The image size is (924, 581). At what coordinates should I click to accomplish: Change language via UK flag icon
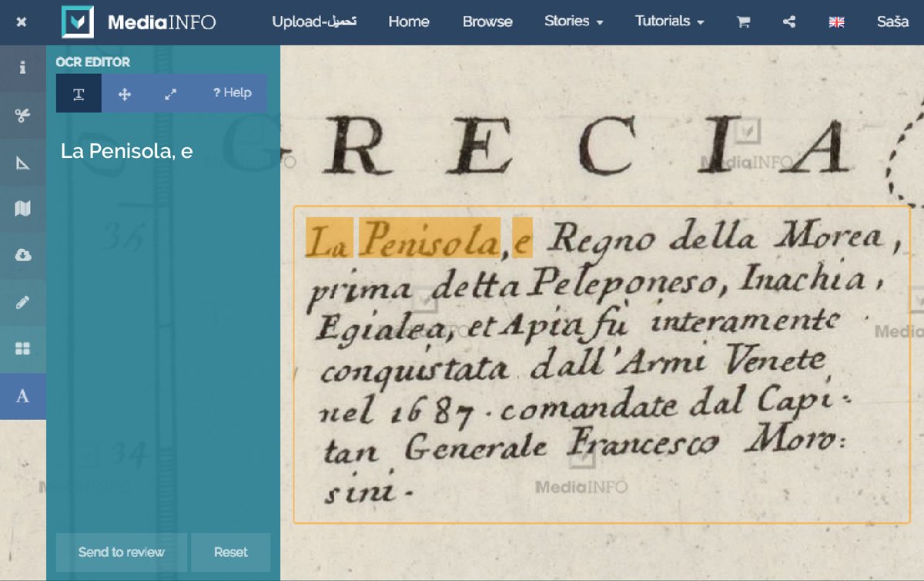836,22
